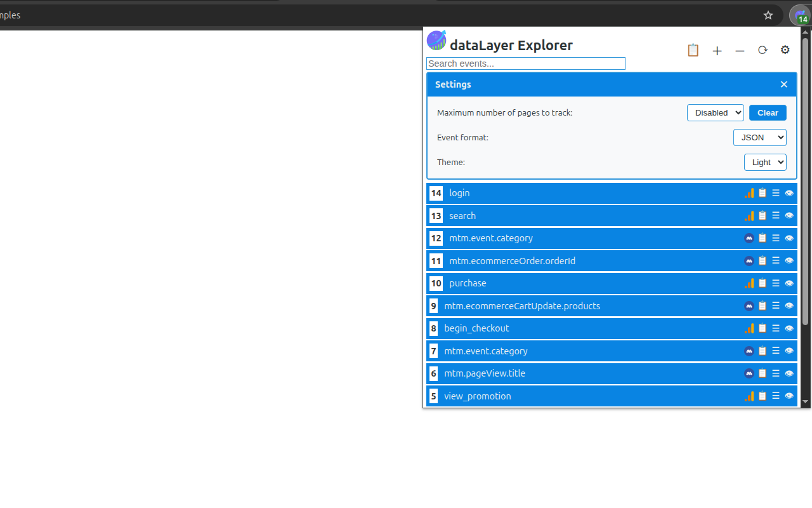The image size is (812, 508).
Task: Click Matomo icon on event 12 mtm.event.category
Action: coord(749,238)
